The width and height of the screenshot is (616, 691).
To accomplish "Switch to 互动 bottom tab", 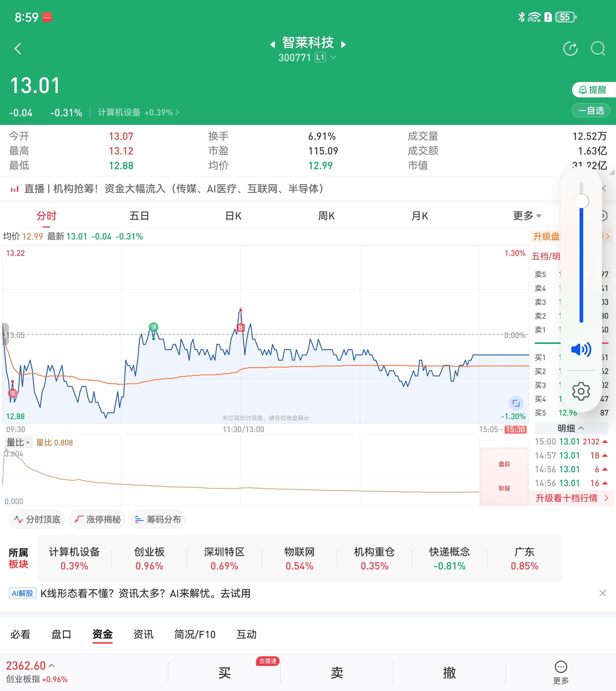I will (x=247, y=634).
